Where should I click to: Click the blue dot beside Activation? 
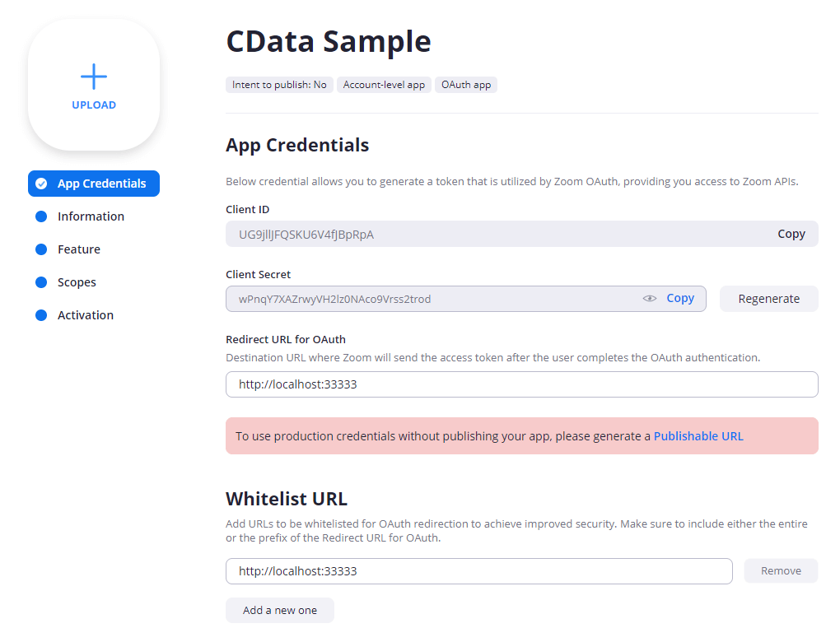click(41, 315)
